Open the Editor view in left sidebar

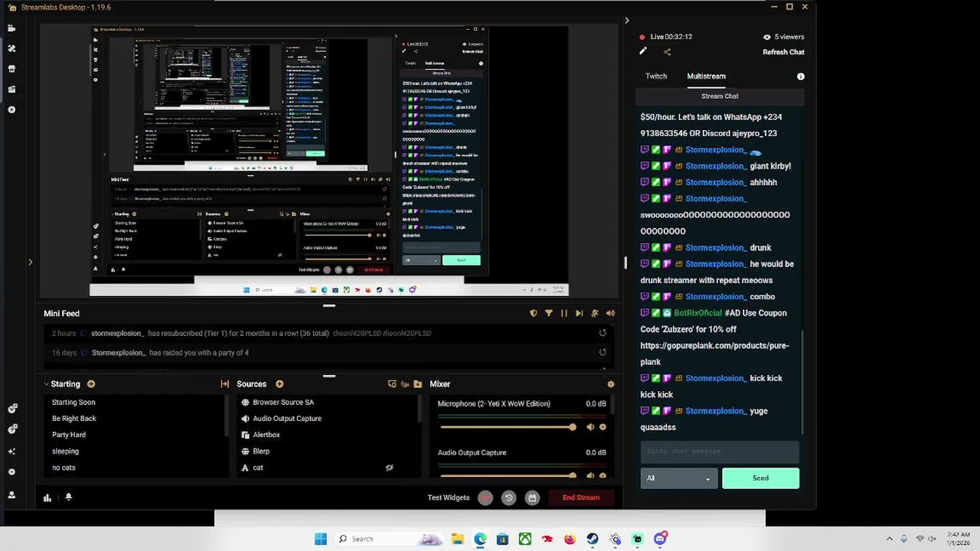[11, 28]
